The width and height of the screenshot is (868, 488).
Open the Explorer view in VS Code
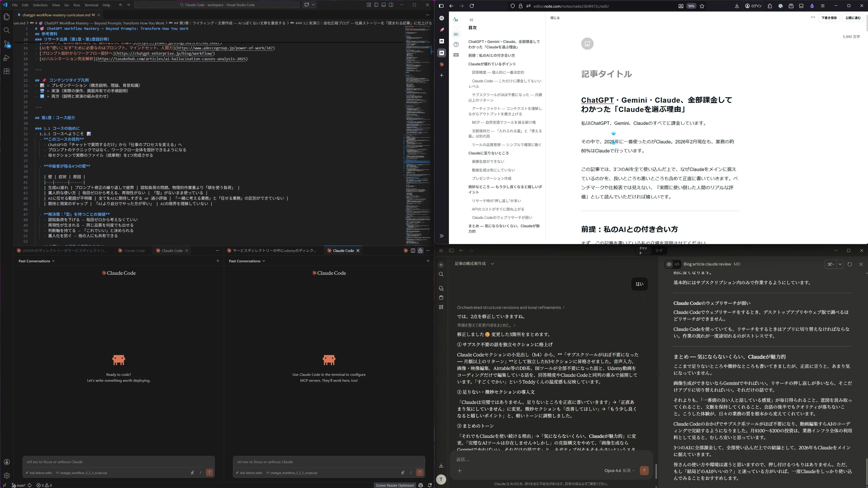pyautogui.click(x=6, y=17)
